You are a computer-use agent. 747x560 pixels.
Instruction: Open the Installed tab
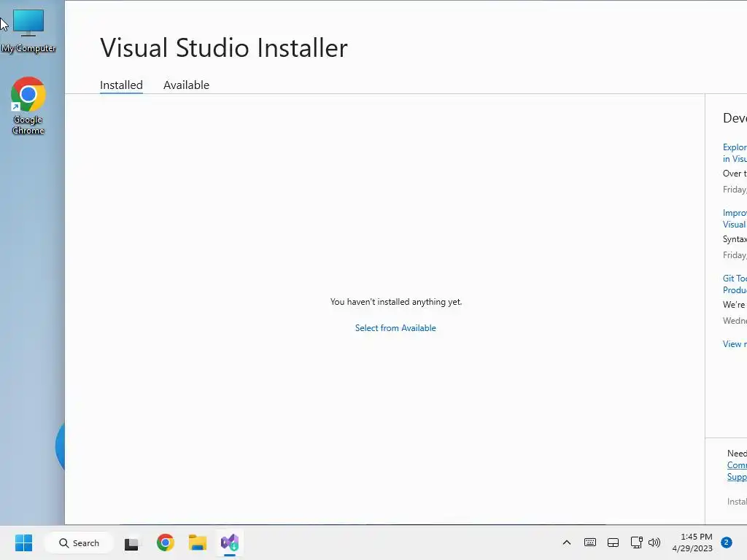[121, 85]
